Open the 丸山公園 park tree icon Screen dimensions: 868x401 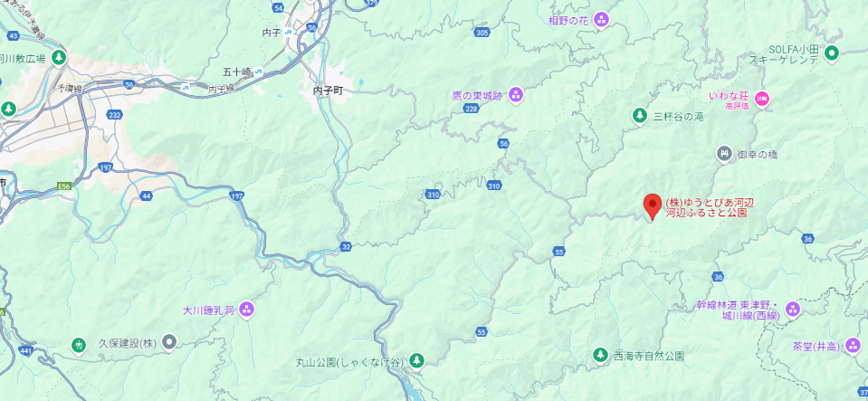417,362
